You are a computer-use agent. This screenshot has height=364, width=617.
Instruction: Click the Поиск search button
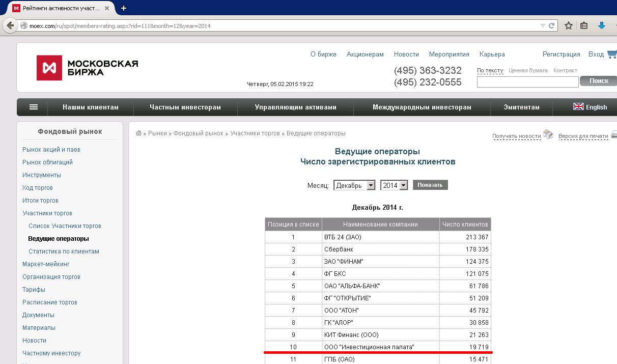point(598,80)
